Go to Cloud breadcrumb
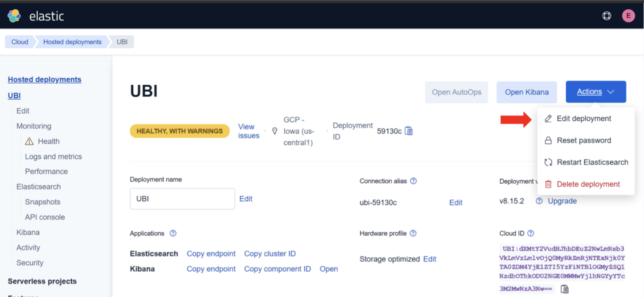Screen dimensions: 644x297 click(x=19, y=42)
